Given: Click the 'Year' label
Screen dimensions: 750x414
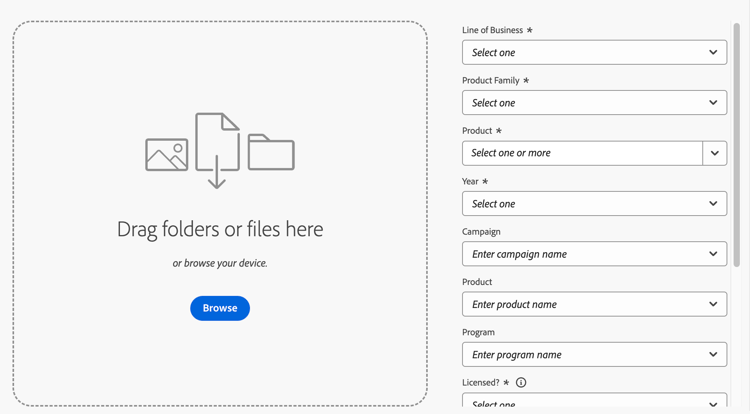Looking at the screenshot, I should tap(470, 181).
